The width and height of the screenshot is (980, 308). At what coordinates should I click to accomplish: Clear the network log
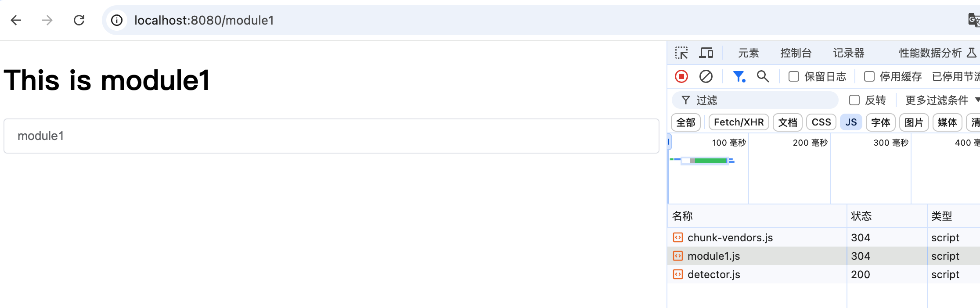tap(706, 76)
